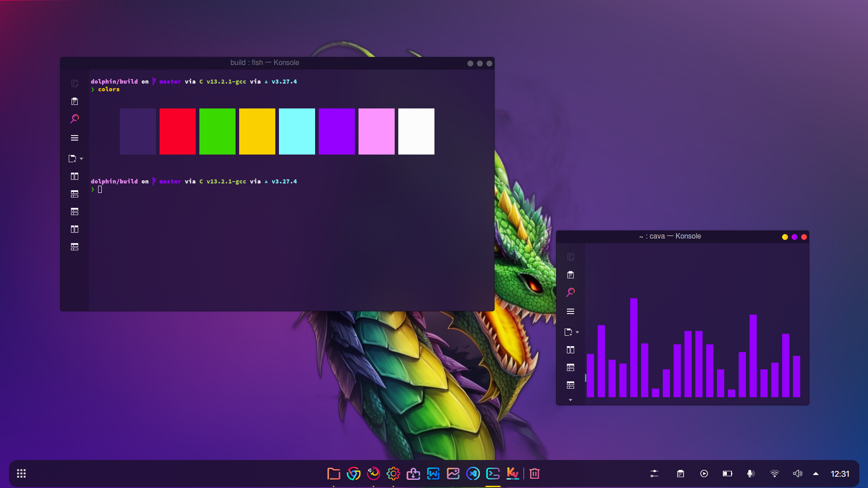
Task: Open Find search in cava Konsole sidebar
Action: 571,292
